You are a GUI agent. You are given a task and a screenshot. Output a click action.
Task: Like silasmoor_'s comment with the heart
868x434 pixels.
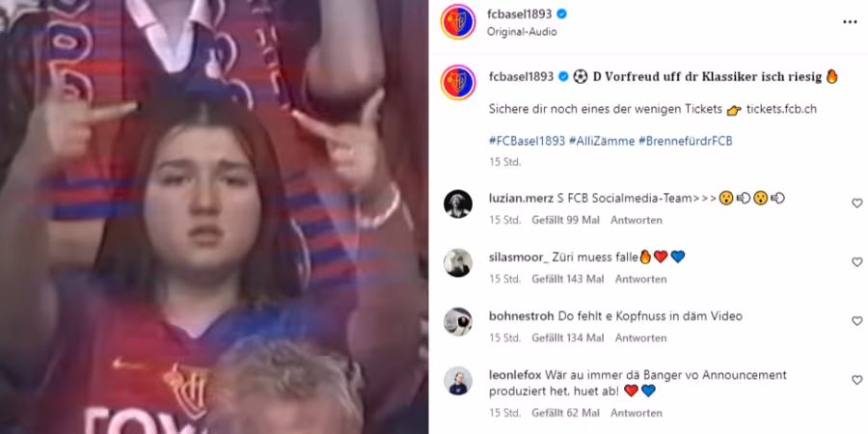click(857, 262)
